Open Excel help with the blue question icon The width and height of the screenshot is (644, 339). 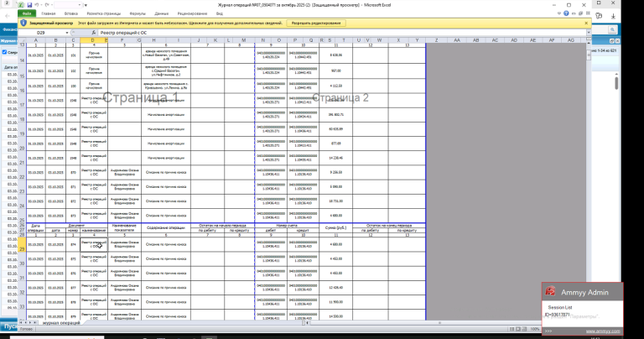coord(566,13)
